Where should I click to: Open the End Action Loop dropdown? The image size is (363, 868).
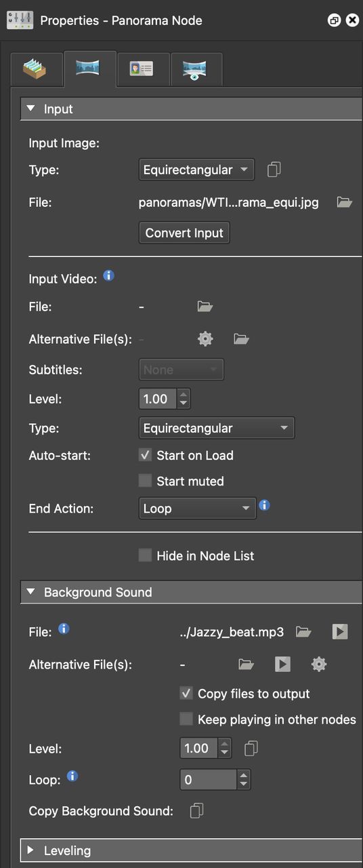197,509
